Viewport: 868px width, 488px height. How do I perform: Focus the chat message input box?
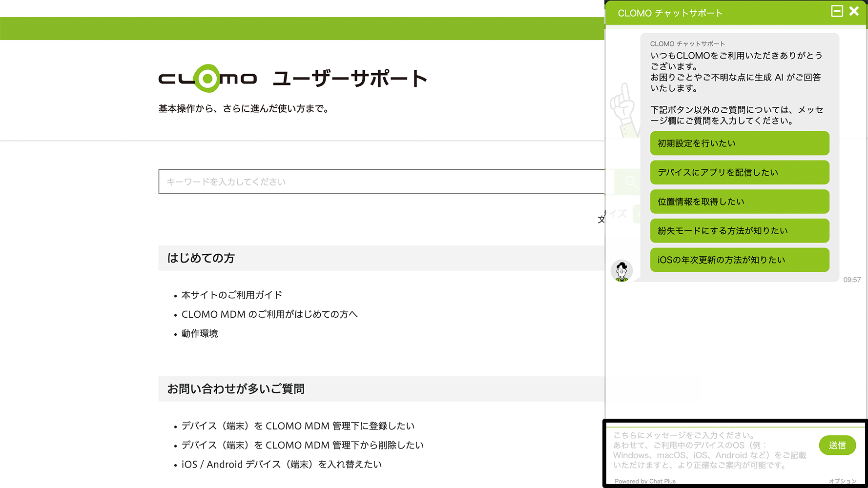point(710,450)
